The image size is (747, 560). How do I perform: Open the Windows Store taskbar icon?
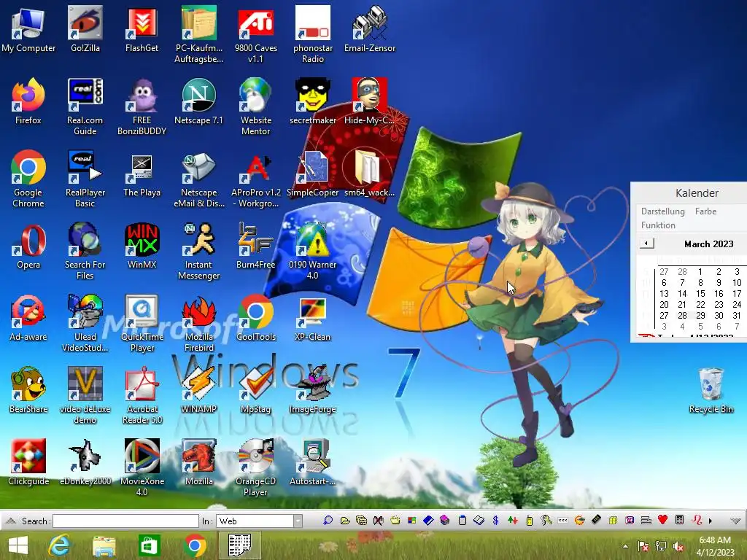point(149,545)
